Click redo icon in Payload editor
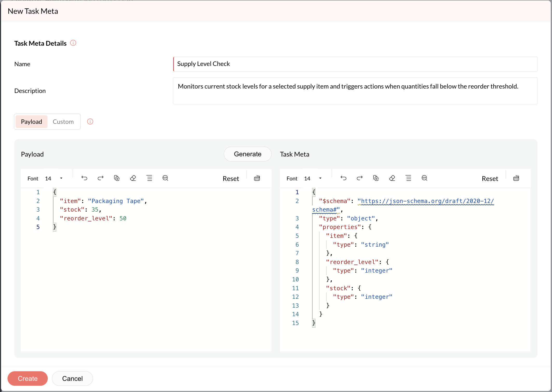This screenshot has height=392, width=552. pos(100,178)
